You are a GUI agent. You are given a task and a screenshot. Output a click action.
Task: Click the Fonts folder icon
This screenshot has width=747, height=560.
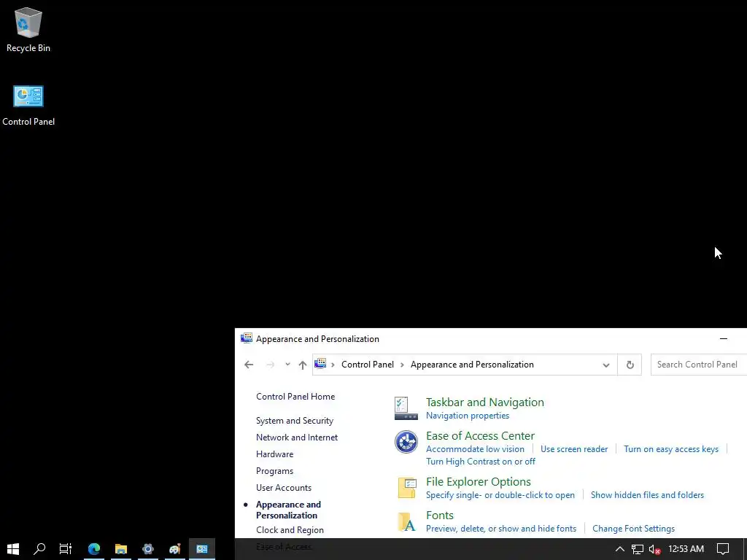click(x=407, y=521)
